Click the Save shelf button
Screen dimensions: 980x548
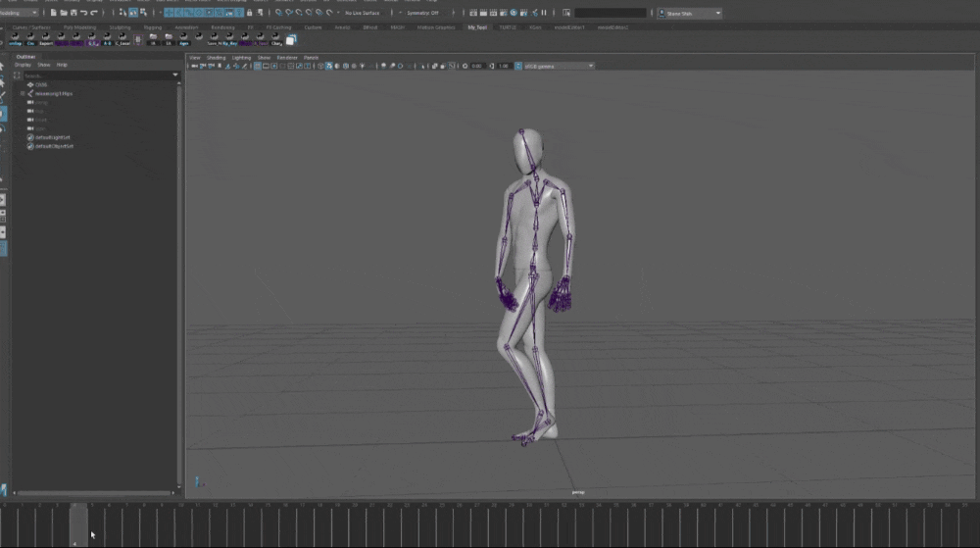tap(213, 40)
